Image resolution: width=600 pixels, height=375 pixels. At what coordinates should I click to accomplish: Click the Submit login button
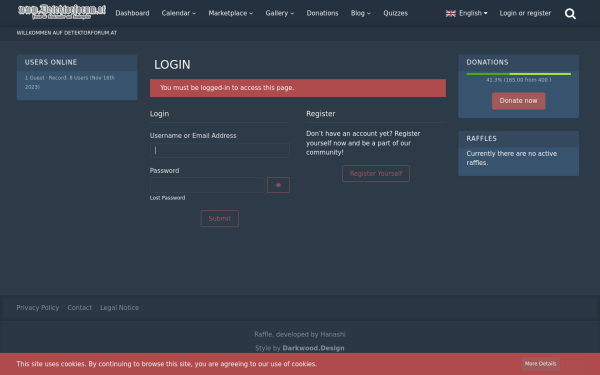pyautogui.click(x=220, y=218)
